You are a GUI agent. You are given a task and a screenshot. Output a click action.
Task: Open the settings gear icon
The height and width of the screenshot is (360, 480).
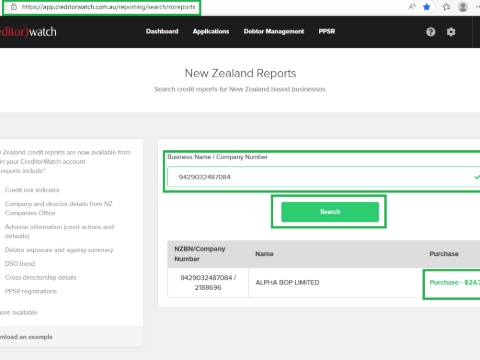[451, 32]
